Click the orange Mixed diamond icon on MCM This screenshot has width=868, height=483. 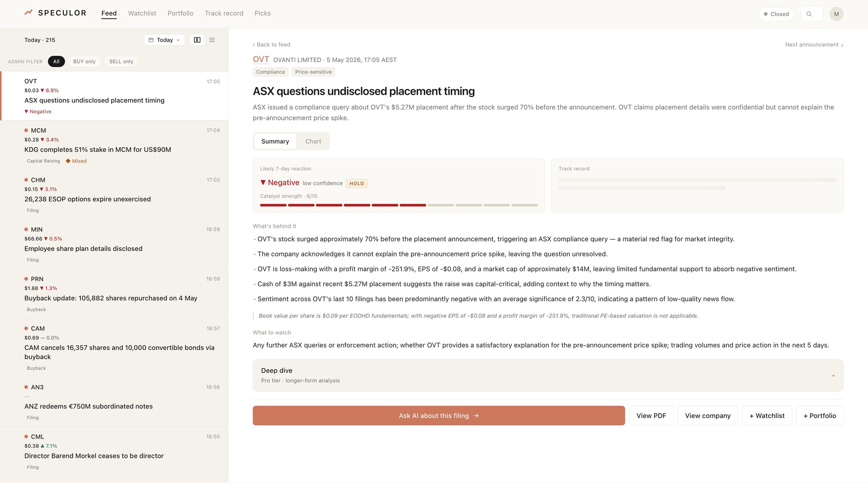[x=68, y=161]
